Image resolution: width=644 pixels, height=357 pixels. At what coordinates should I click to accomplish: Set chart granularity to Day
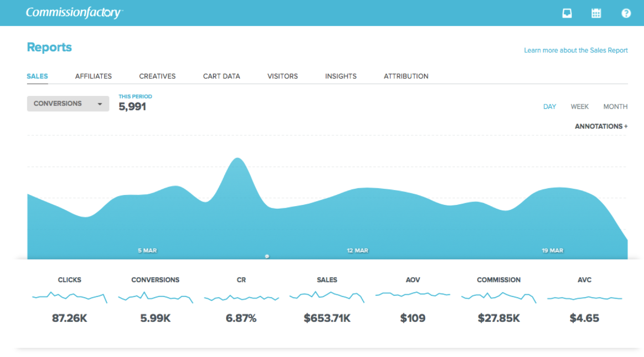pyautogui.click(x=549, y=107)
